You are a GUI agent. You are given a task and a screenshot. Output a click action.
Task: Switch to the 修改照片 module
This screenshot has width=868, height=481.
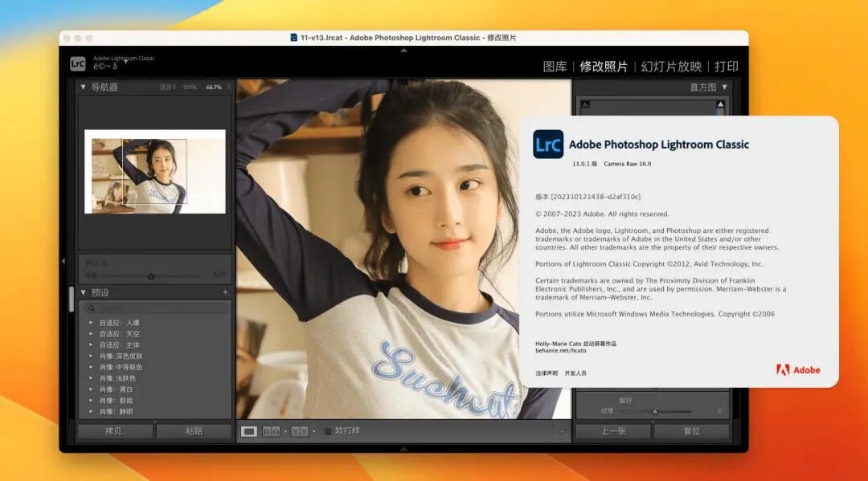(x=604, y=67)
